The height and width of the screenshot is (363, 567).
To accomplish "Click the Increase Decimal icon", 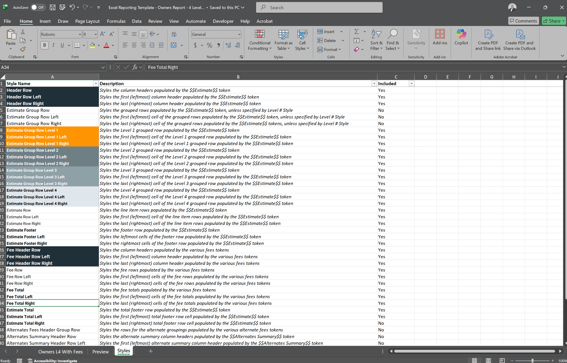I will [228, 45].
